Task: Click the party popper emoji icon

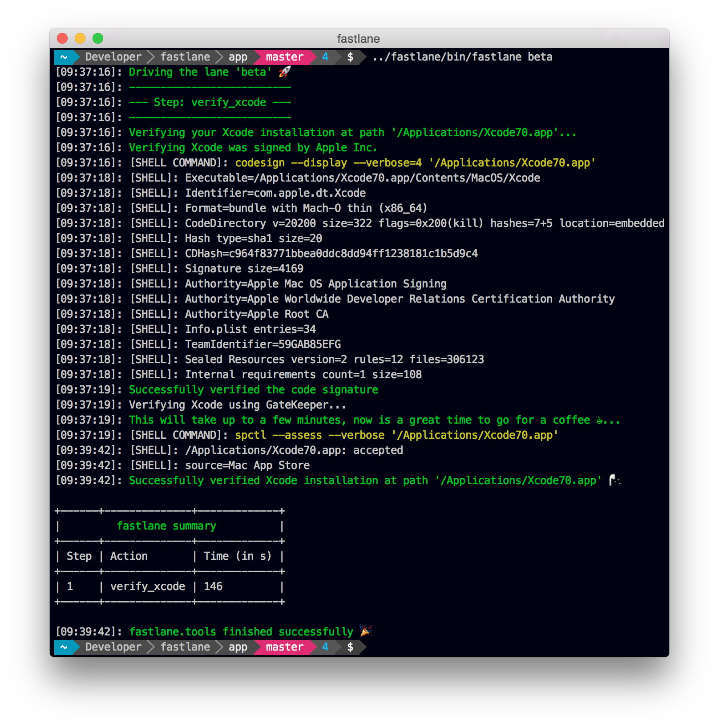Action: [366, 631]
